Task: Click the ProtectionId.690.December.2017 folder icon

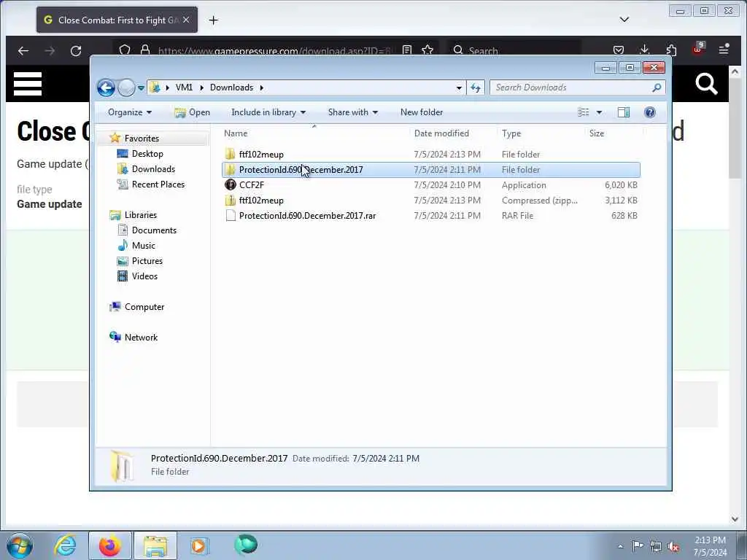Action: pos(231,169)
